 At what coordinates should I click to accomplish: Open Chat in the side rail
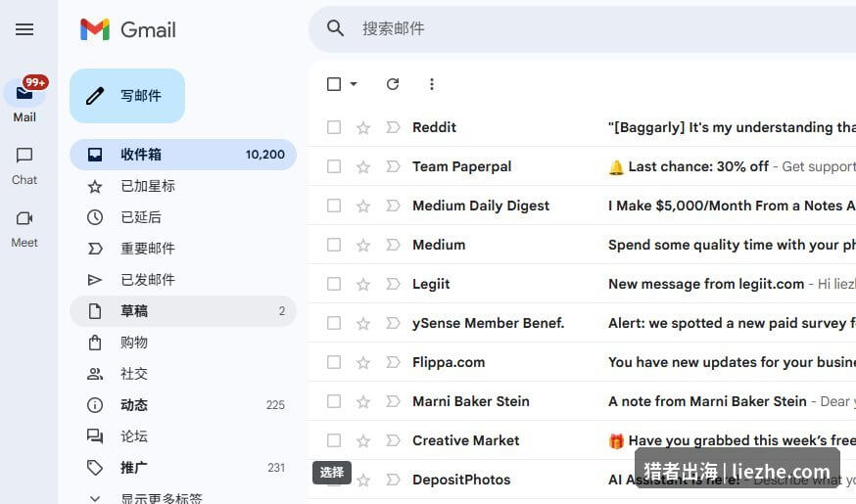point(24,165)
